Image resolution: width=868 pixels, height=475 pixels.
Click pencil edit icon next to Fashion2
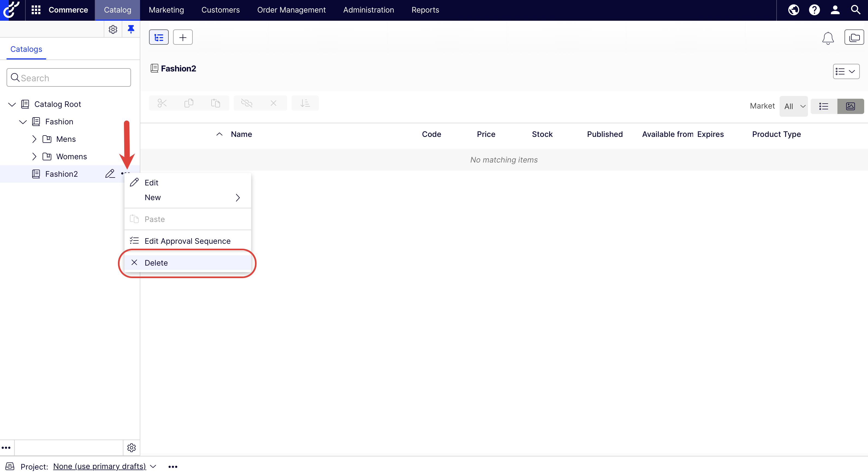[110, 174]
